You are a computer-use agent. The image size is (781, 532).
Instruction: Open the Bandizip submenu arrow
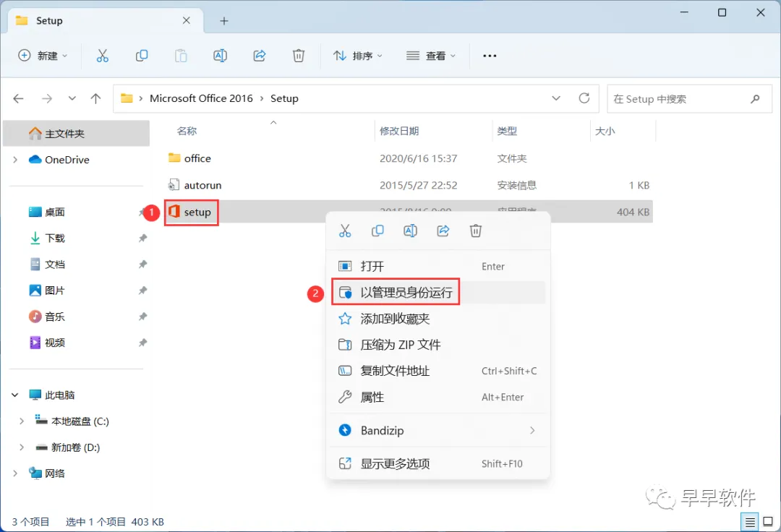(x=532, y=431)
